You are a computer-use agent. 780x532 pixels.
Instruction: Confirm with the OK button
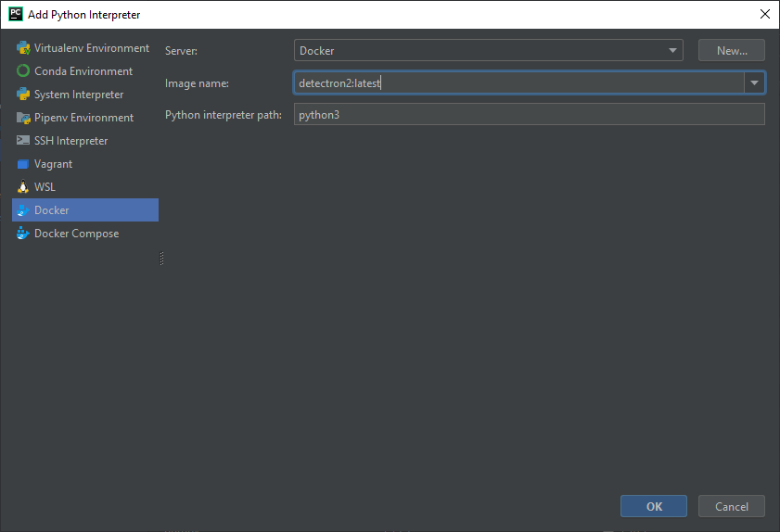(x=654, y=506)
